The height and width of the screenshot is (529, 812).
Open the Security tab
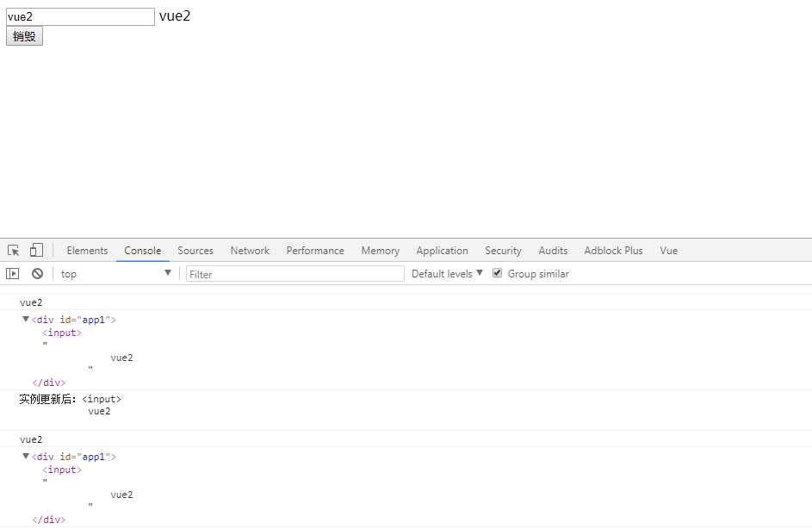(503, 251)
